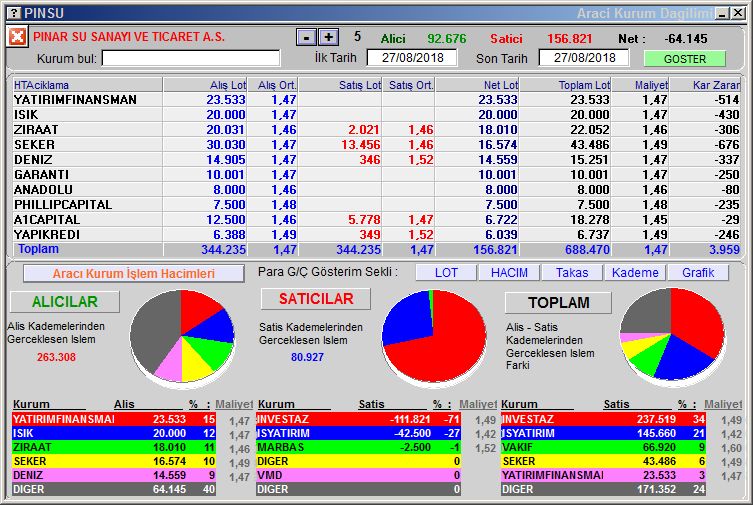The image size is (753, 505).
Task: Click the TOPLAM button
Action: [559, 302]
